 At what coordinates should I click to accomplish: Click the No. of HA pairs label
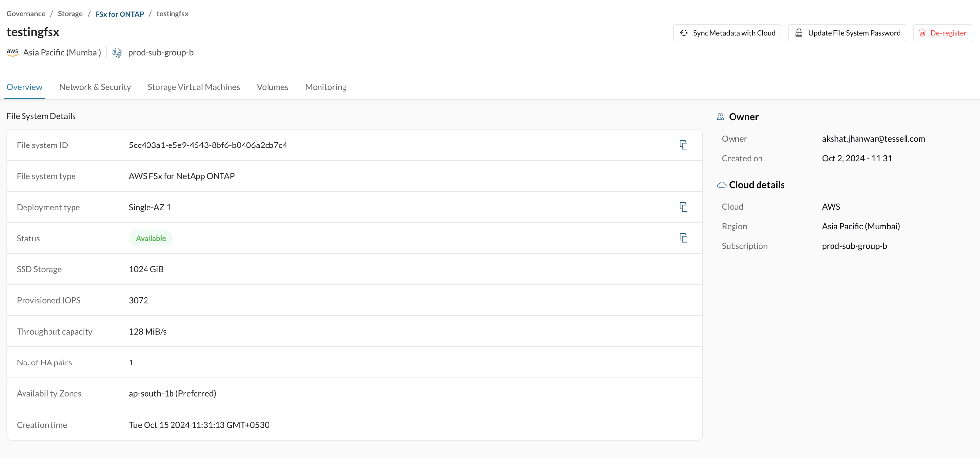coord(44,362)
